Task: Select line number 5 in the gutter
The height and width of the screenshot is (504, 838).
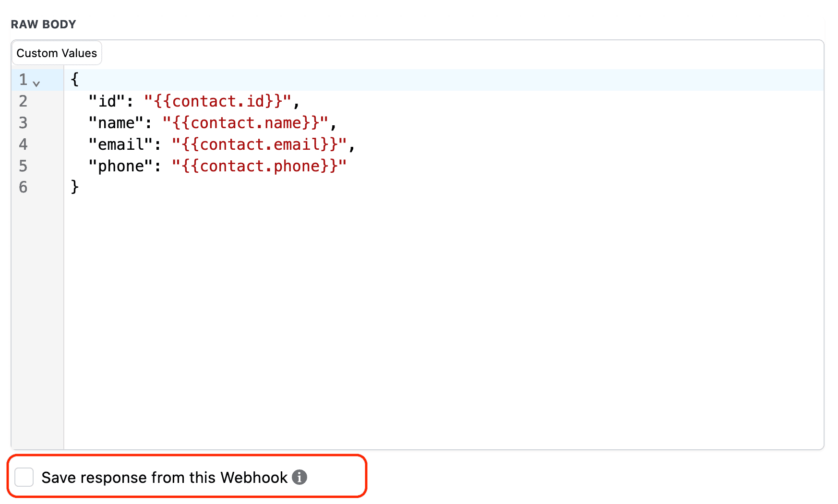Action: (23, 166)
